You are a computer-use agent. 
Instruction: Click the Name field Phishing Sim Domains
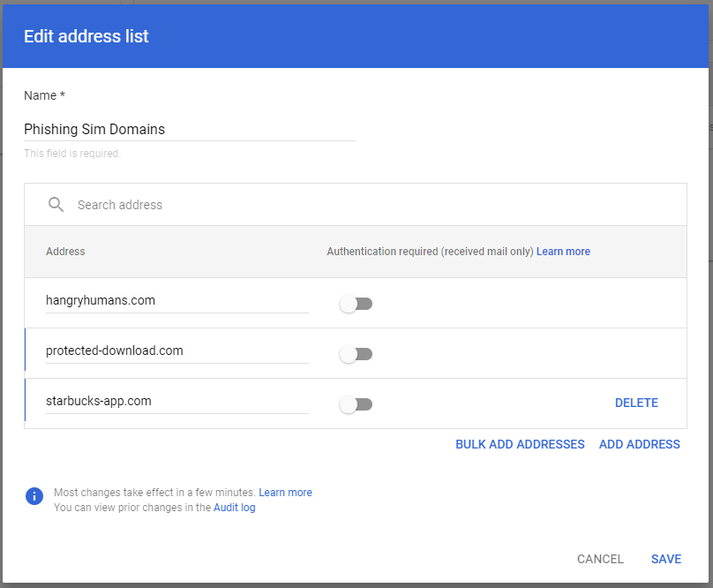(x=190, y=130)
